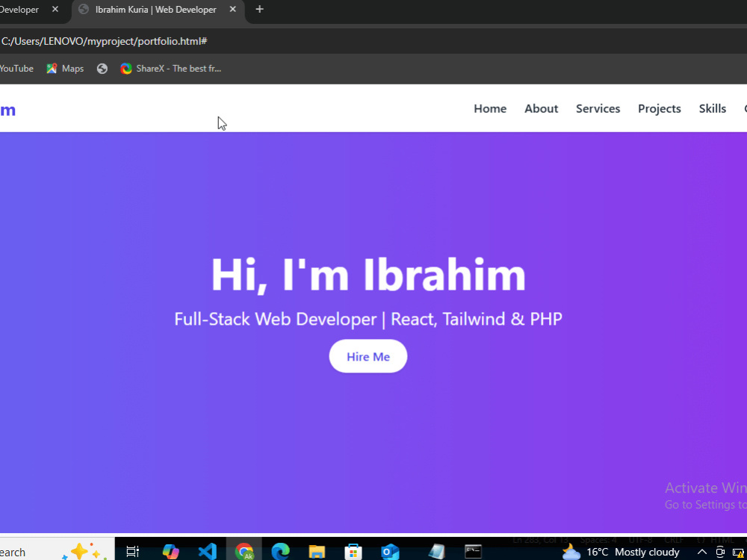Screen dimensions: 747x560
Task: Click the Hire Me button
Action: point(368,356)
